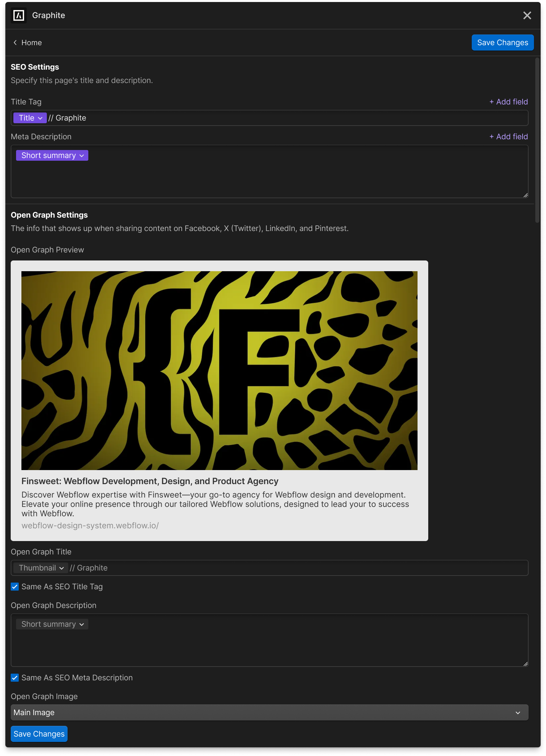This screenshot has height=756, width=546.
Task: Click the Meta Description resize handle
Action: 525,195
